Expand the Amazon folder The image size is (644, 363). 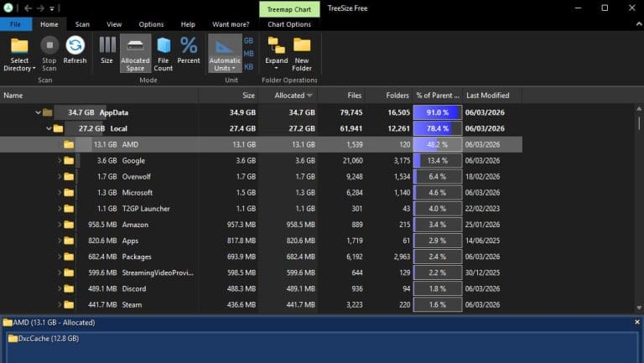(60, 225)
